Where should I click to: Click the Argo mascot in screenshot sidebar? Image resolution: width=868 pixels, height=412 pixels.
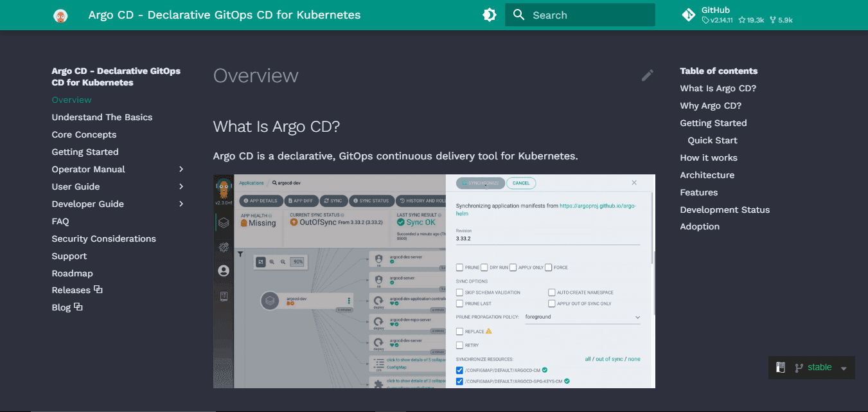(x=224, y=189)
